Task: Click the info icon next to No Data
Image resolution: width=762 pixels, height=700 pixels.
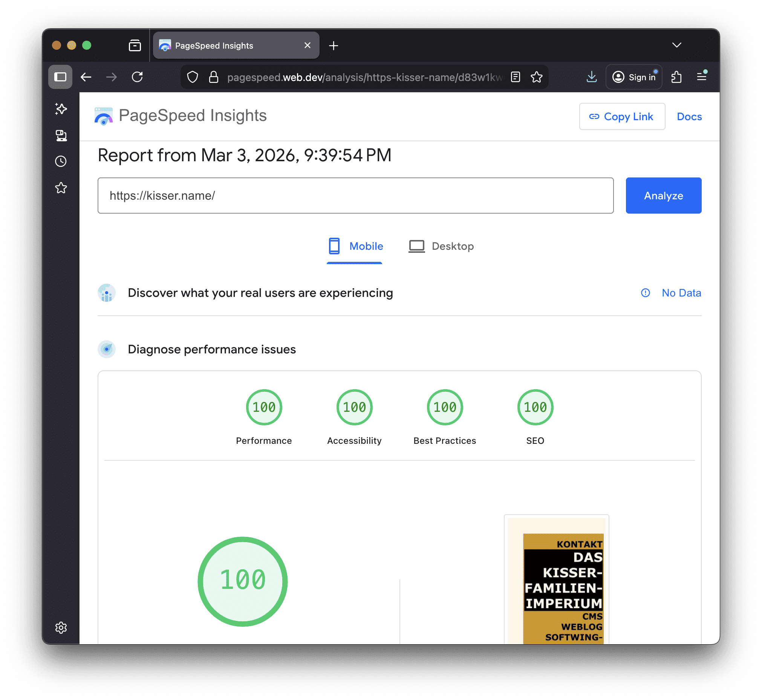Action: tap(645, 293)
